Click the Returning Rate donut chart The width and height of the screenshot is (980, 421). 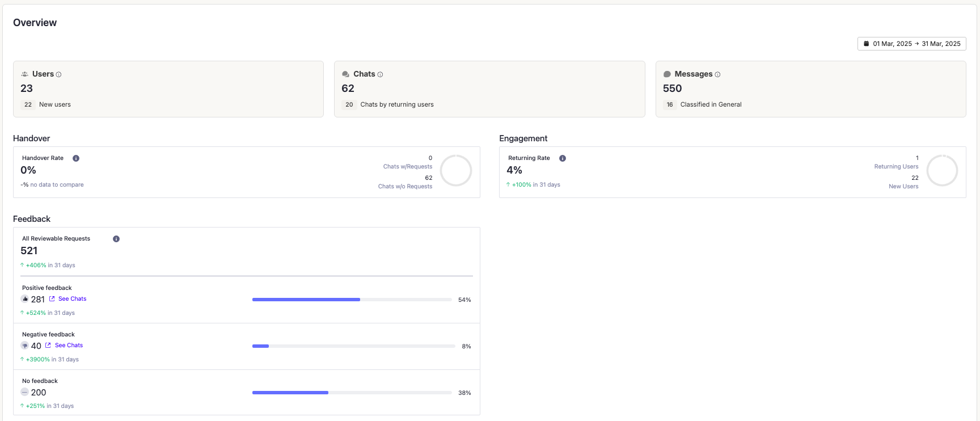pyautogui.click(x=942, y=171)
